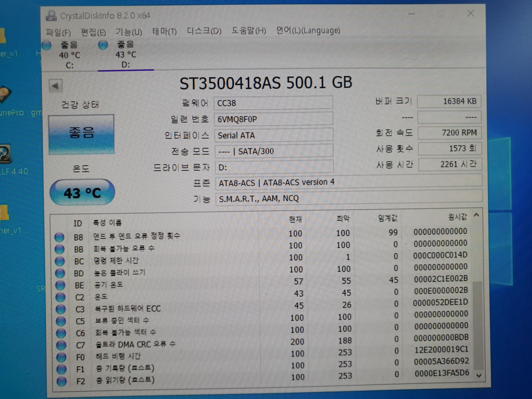The image size is (532, 399).
Task: Click the status circle on row BC
Action: coord(60,261)
